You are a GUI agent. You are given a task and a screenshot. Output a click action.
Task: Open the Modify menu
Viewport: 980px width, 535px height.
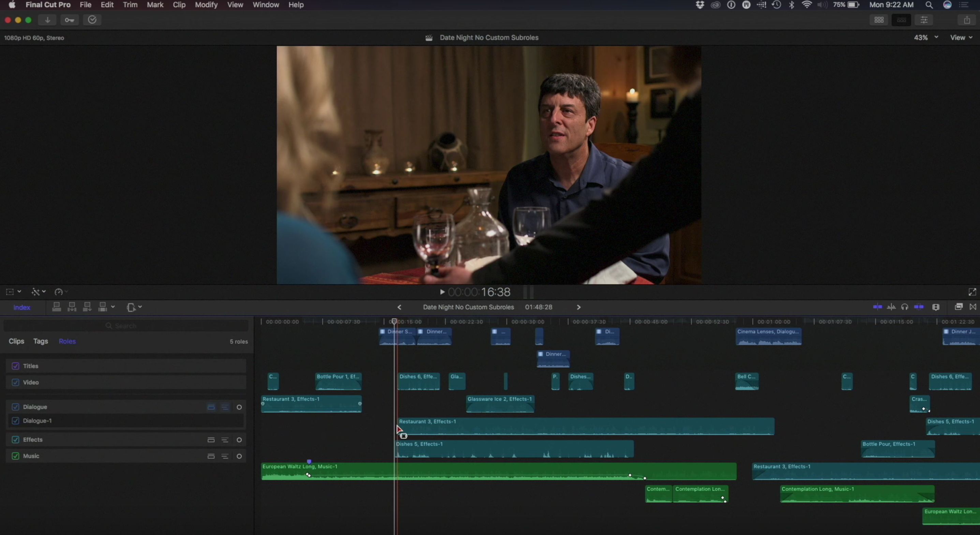click(x=206, y=4)
